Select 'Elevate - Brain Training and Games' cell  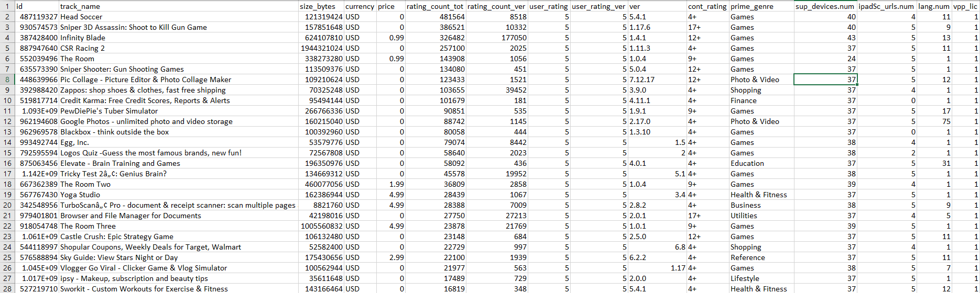pyautogui.click(x=178, y=163)
